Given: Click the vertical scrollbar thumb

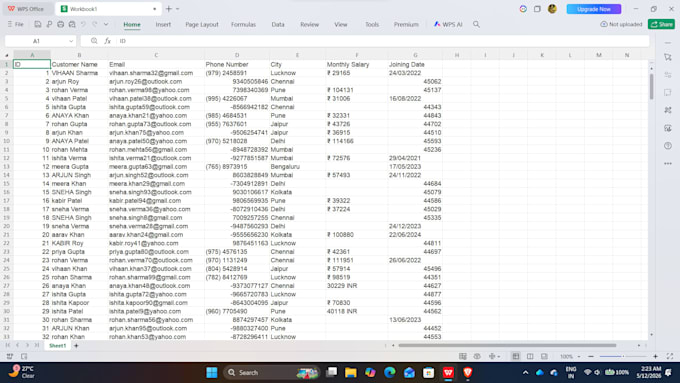Looking at the screenshot, I should click(x=651, y=86).
